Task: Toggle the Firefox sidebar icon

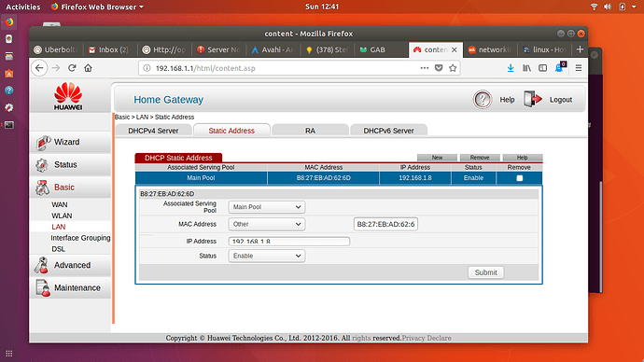Action: [x=542, y=68]
